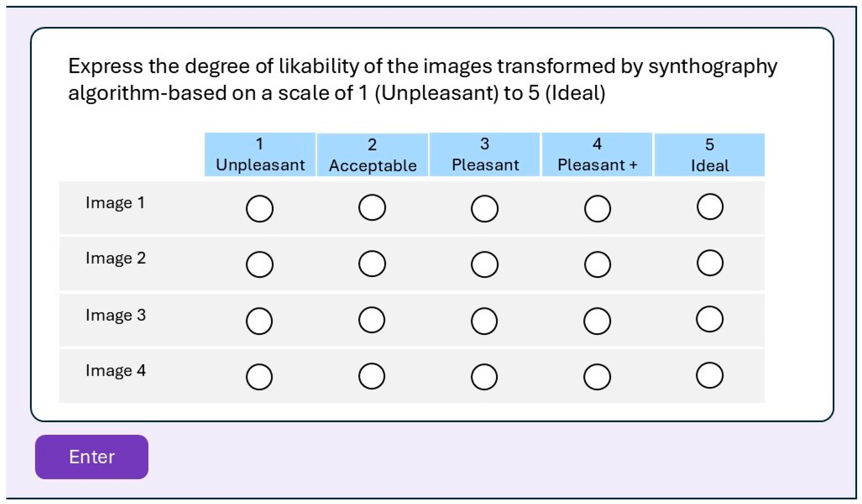The height and width of the screenshot is (504, 862).
Task: Select Ideal for Image 3
Action: tap(710, 319)
